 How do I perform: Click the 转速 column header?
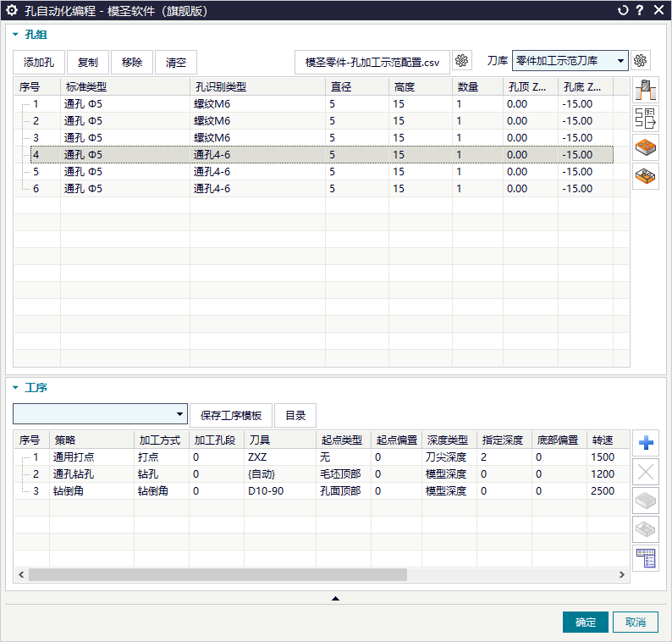pos(608,440)
